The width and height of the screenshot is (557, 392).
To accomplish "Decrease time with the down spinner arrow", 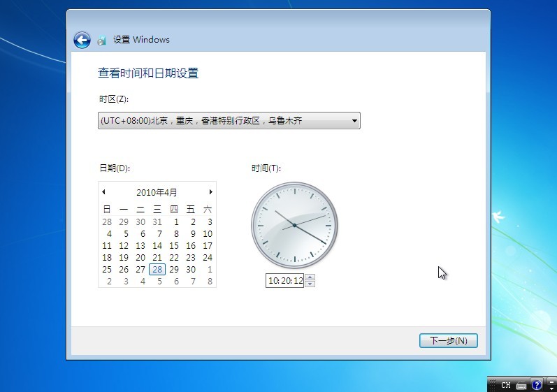I will (x=310, y=284).
